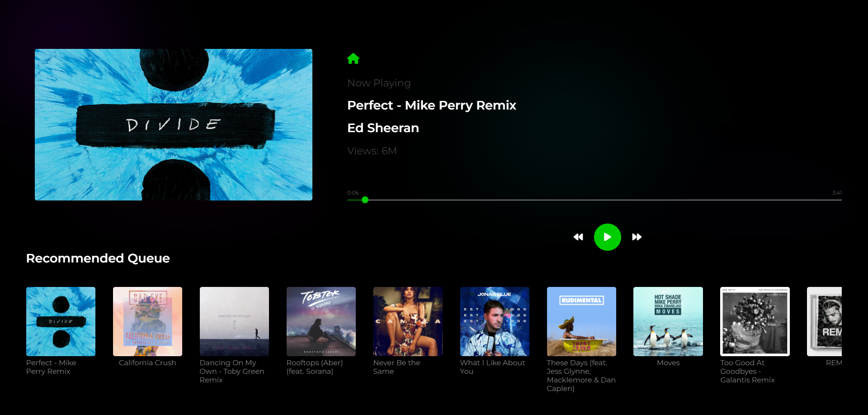Select the Never Be the Same Camila cover
Viewport: 868px width, 415px height.
[x=408, y=321]
